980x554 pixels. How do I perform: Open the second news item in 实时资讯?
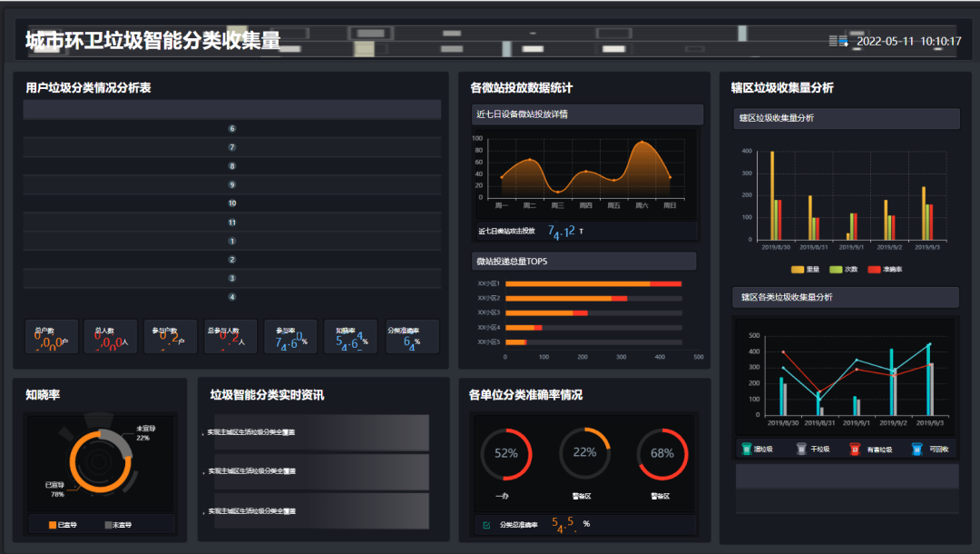(x=321, y=471)
